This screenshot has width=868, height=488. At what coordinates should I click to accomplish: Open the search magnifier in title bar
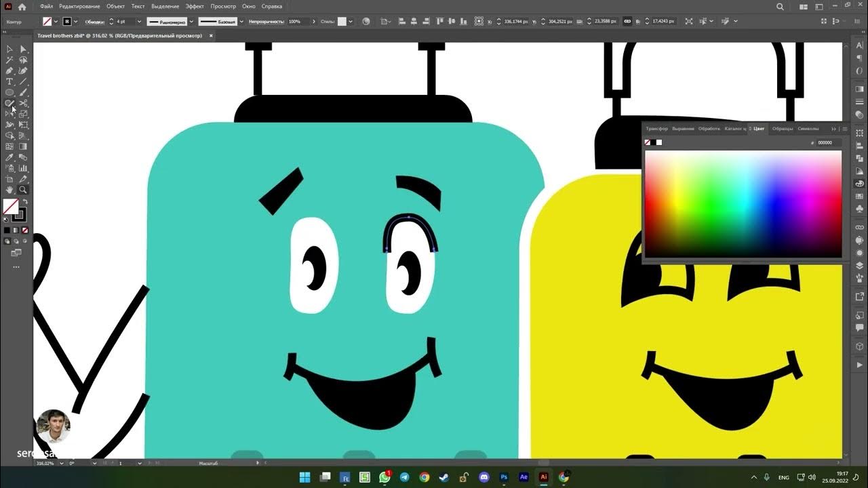coord(780,7)
